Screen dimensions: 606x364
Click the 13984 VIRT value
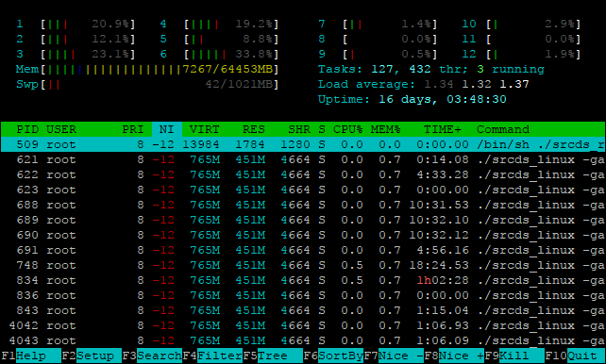tap(201, 144)
